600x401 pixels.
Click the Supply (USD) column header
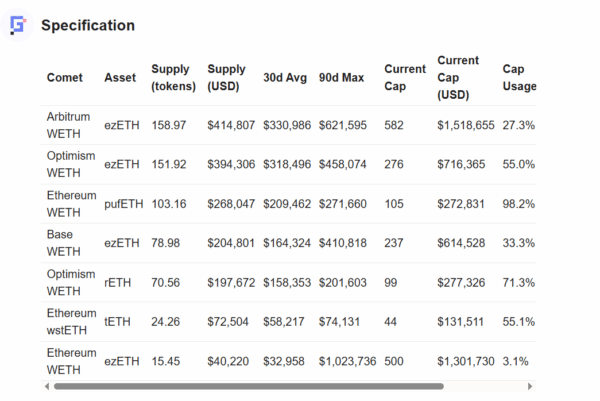coord(227,78)
